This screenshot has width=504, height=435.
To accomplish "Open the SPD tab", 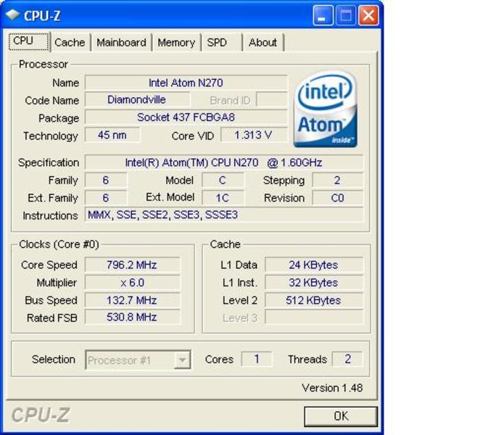I will (x=221, y=42).
